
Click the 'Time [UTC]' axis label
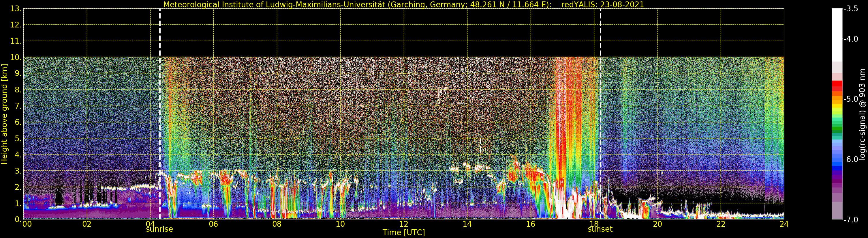(x=404, y=233)
